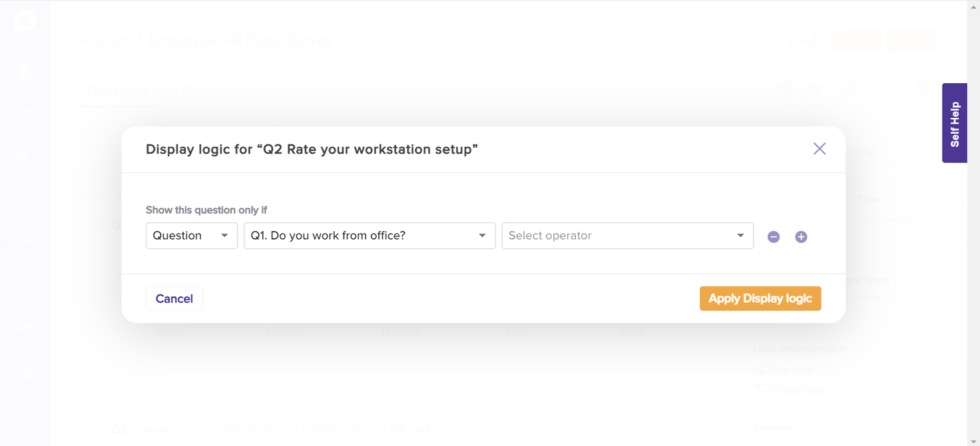The image size is (980, 446).
Task: Click the clock icon in the header
Action: [802, 41]
